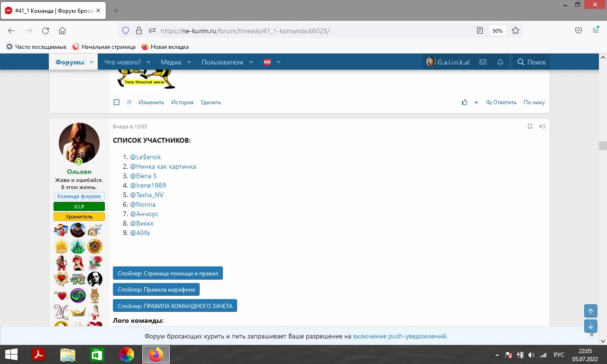Open the forum Поиск search
The width and height of the screenshot is (607, 364).
[531, 62]
